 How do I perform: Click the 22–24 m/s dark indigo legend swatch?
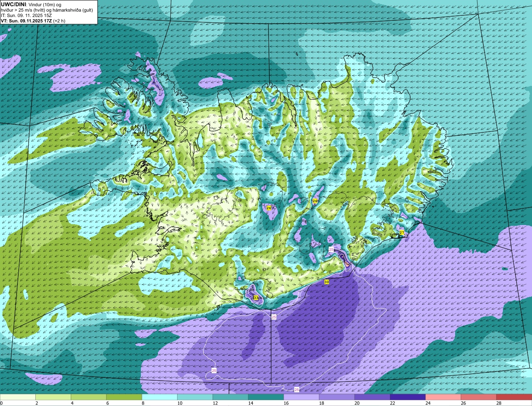click(x=408, y=397)
